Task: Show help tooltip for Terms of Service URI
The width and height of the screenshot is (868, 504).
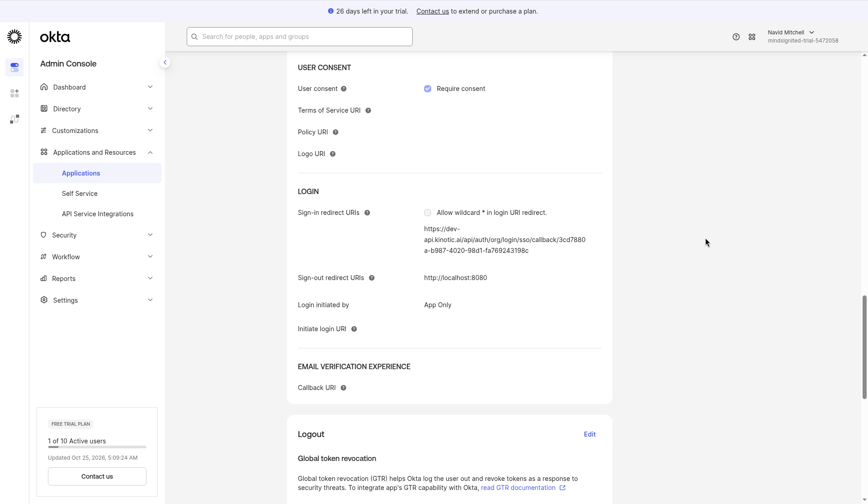Action: (x=368, y=110)
